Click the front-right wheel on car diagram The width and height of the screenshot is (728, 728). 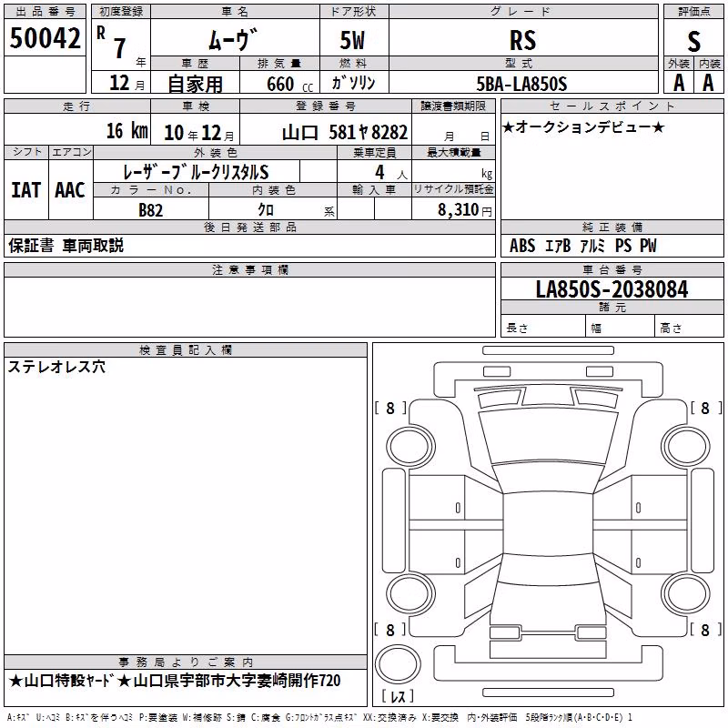click(686, 448)
